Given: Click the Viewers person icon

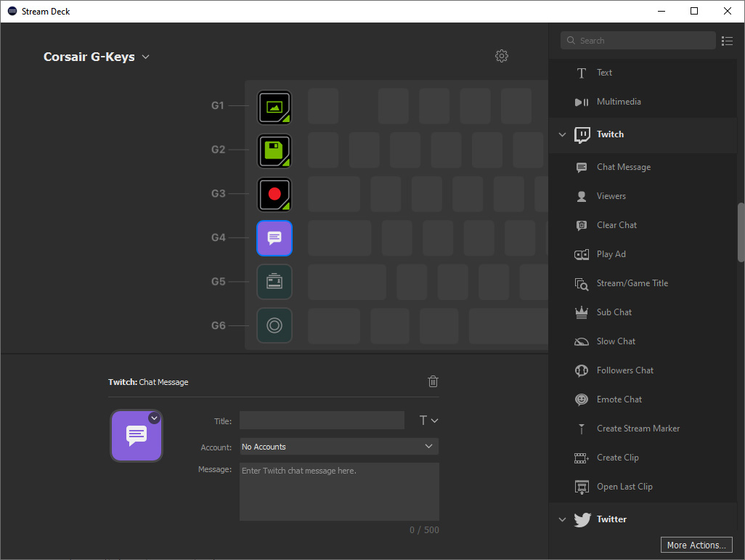Looking at the screenshot, I should [x=581, y=196].
